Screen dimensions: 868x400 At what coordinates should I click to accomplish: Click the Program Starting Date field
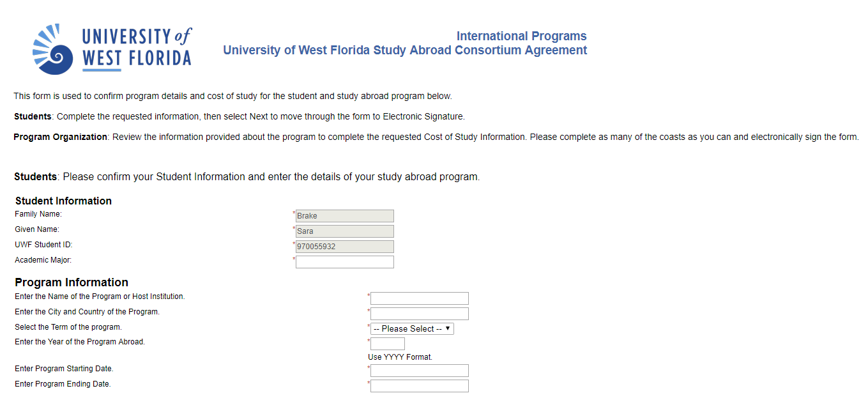pos(420,371)
